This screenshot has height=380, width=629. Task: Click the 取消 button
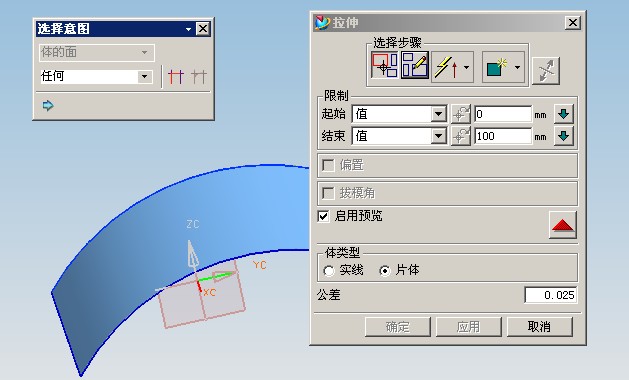540,327
